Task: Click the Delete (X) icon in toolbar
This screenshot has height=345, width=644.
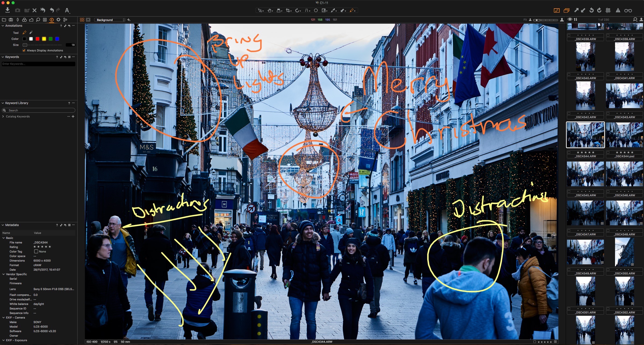Action: tap(34, 10)
